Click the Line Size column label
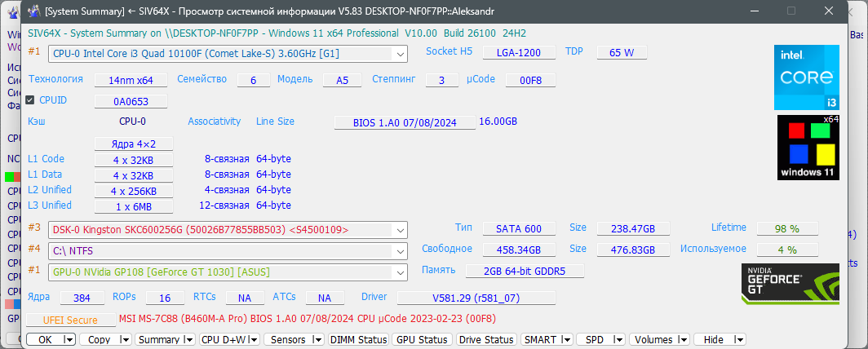 (275, 121)
